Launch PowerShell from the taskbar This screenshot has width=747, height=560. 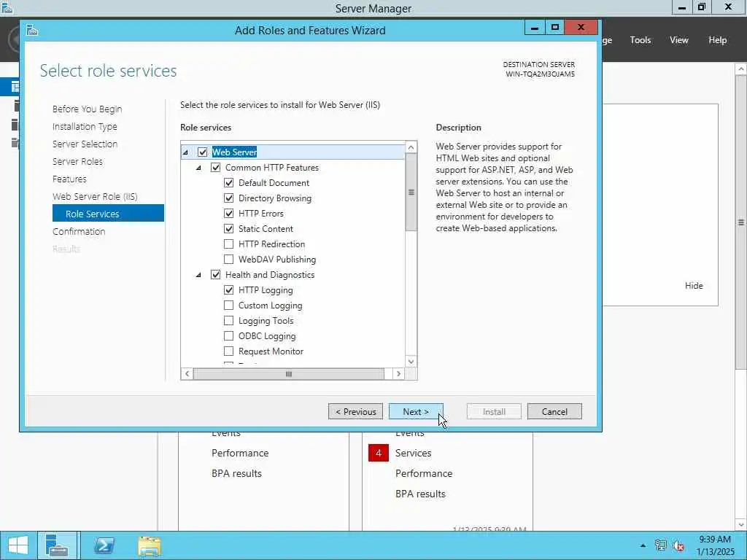click(104, 545)
